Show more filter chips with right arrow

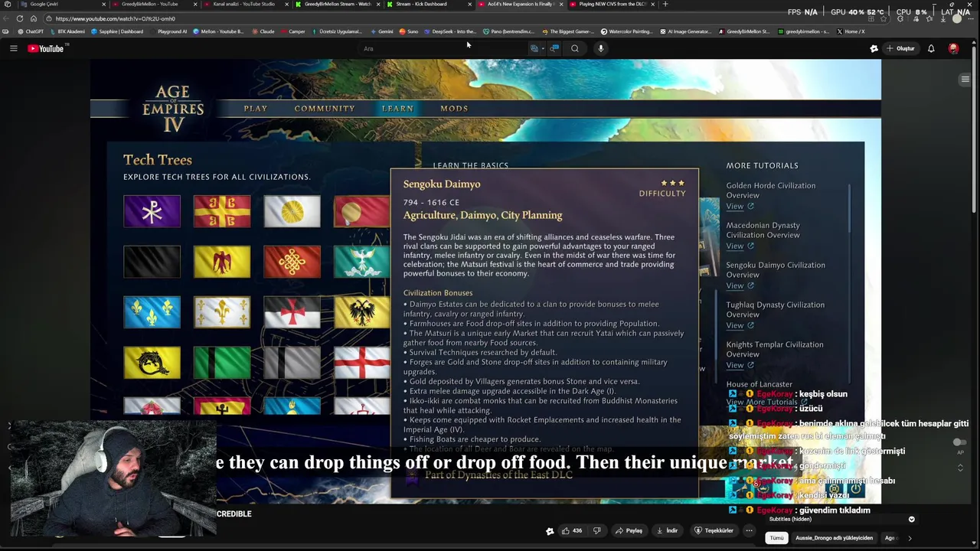click(x=910, y=538)
